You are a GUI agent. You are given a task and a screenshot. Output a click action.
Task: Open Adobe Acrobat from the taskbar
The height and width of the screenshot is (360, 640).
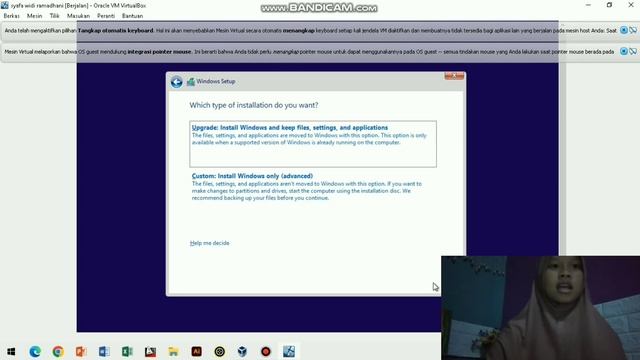click(150, 351)
